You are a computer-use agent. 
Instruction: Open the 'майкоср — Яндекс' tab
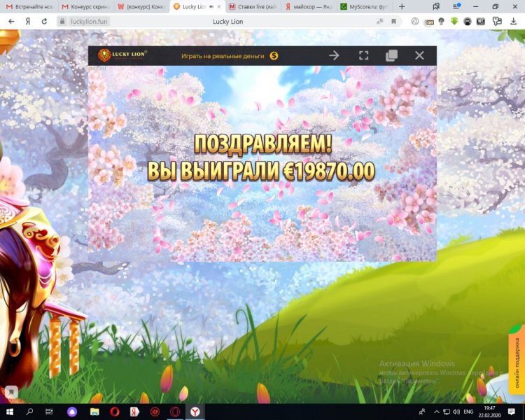(x=308, y=7)
